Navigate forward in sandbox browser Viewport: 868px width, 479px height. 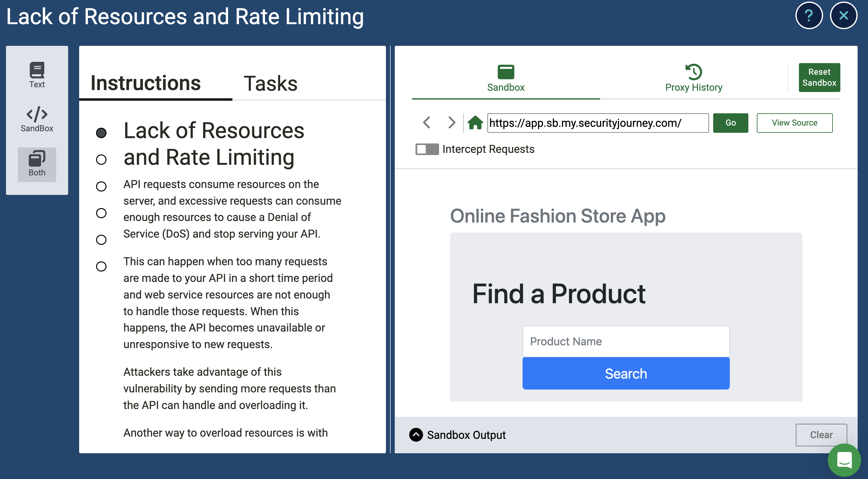pyautogui.click(x=452, y=123)
